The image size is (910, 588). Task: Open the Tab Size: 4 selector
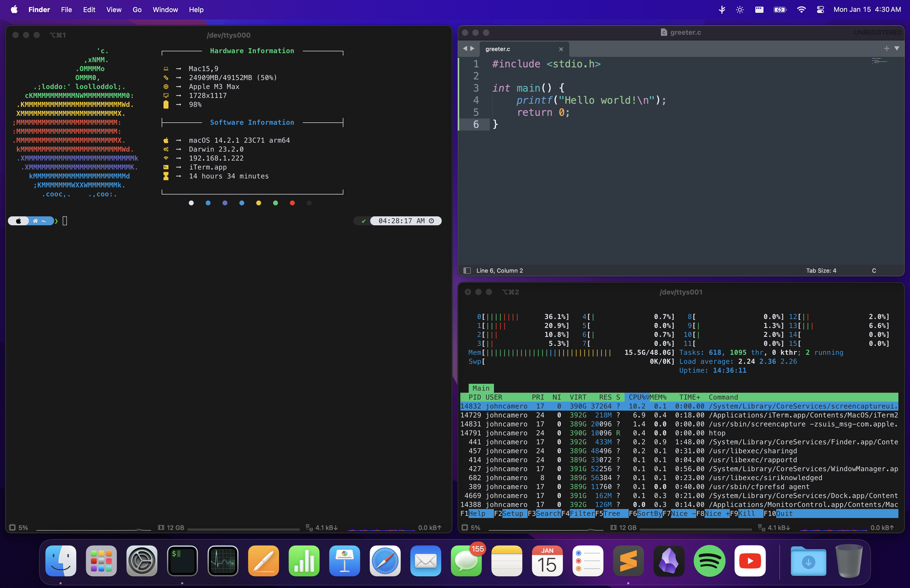[821, 270]
